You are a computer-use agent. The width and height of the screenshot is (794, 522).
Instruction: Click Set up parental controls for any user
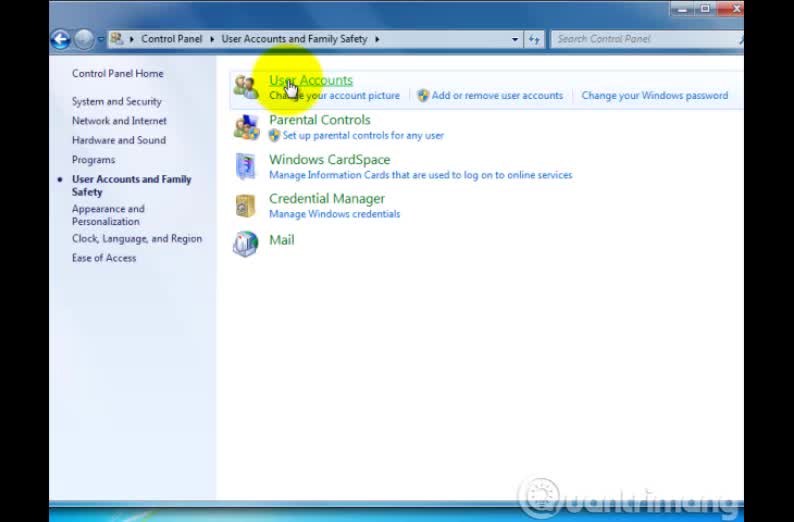pyautogui.click(x=363, y=136)
